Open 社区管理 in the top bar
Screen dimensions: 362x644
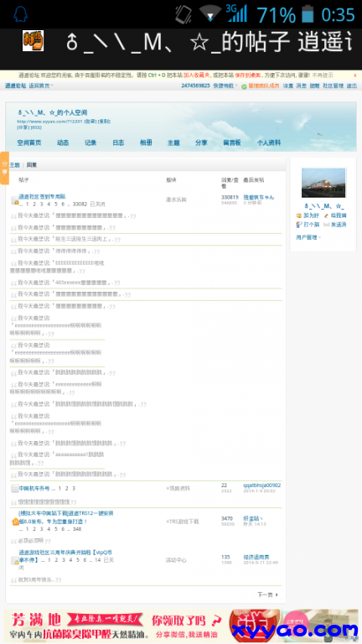(333, 86)
